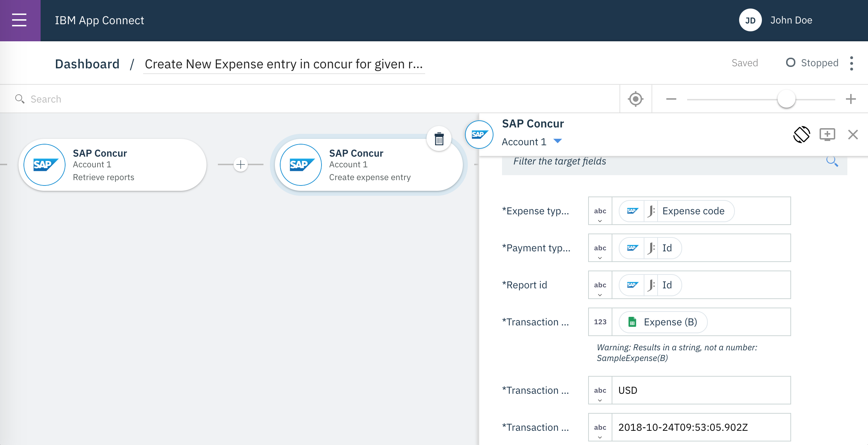This screenshot has height=445, width=868.
Task: Click the 123 type indicator for Transaction amount
Action: click(x=600, y=322)
